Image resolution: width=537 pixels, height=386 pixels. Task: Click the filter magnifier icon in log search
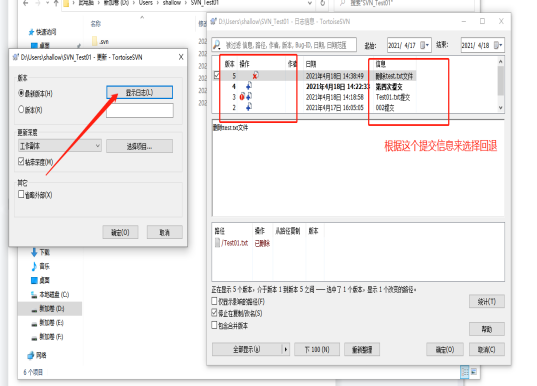217,45
